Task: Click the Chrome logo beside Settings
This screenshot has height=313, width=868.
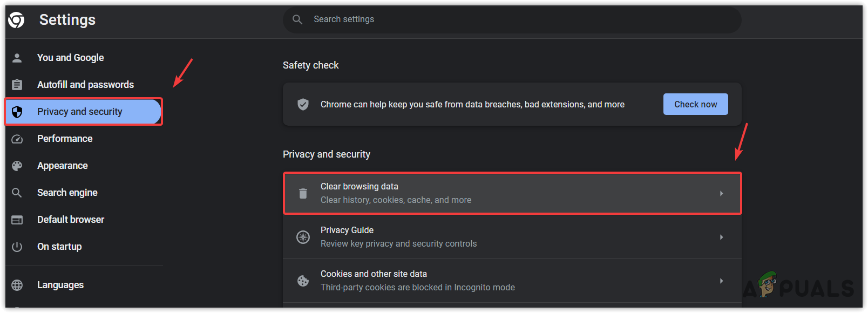Action: pos(17,20)
